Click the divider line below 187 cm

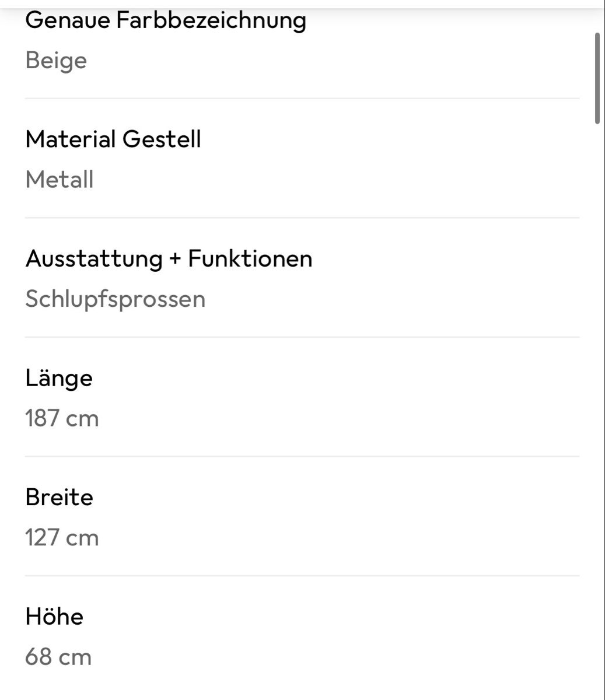pyautogui.click(x=302, y=456)
